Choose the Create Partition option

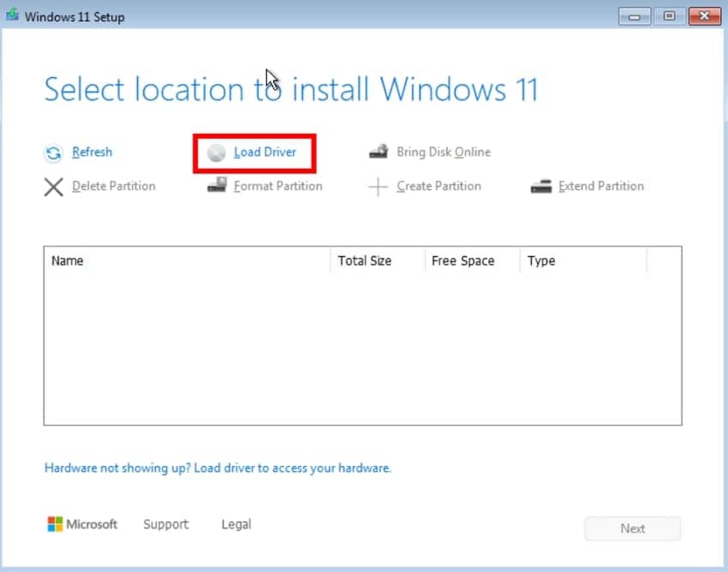tap(439, 186)
